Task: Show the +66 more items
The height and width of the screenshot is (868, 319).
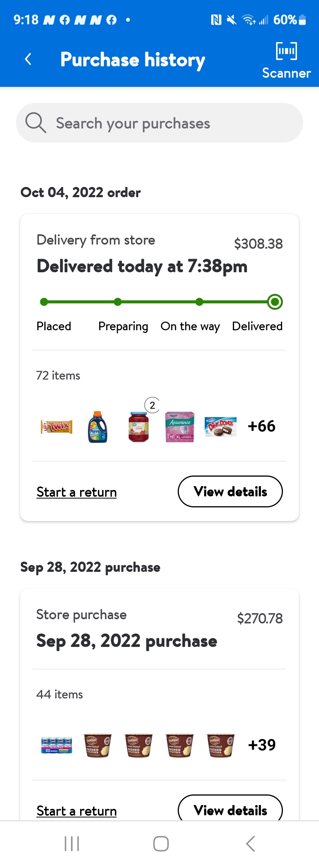Action: [x=261, y=426]
